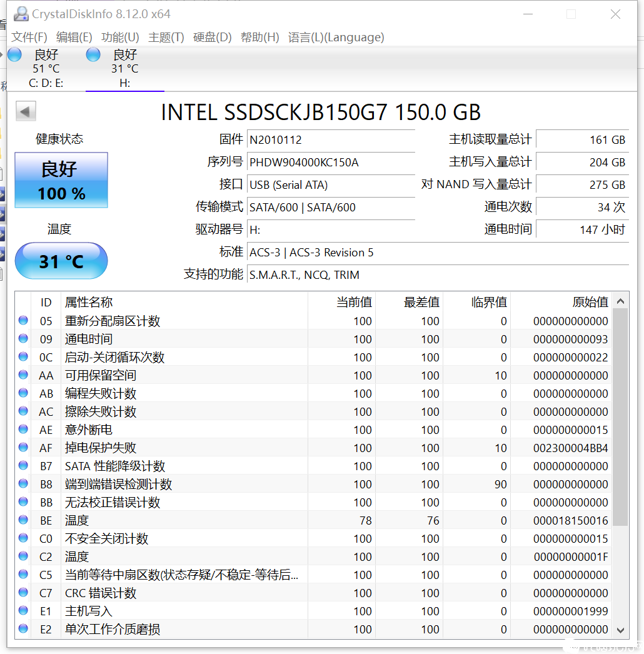
Task: Click the ID column header
Action: [46, 302]
